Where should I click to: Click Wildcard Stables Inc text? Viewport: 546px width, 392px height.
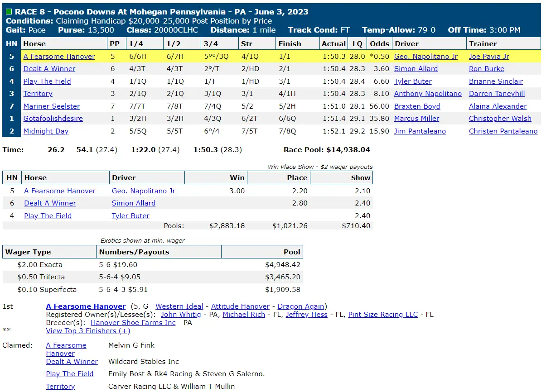click(144, 362)
